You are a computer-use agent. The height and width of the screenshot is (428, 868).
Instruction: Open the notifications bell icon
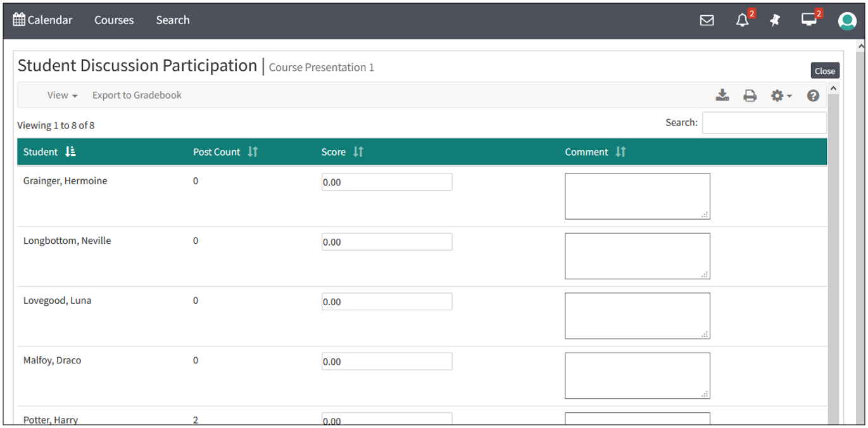click(742, 20)
